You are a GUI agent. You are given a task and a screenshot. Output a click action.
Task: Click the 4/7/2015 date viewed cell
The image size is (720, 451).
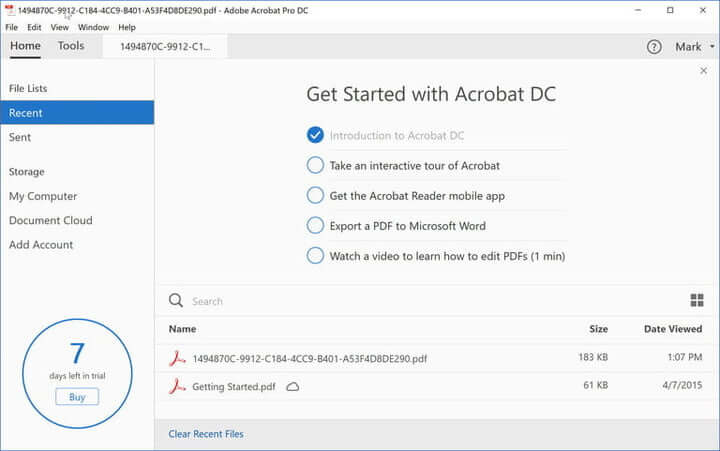(682, 385)
